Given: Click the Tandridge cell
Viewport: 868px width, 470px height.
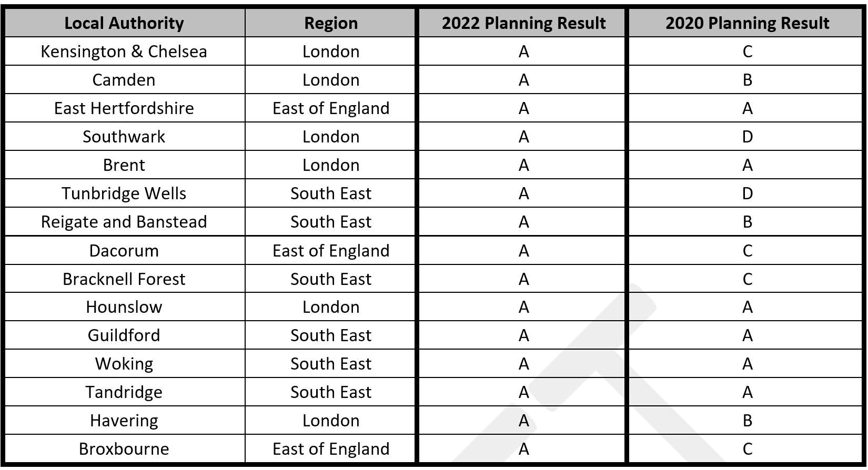Looking at the screenshot, I should pos(124,392).
